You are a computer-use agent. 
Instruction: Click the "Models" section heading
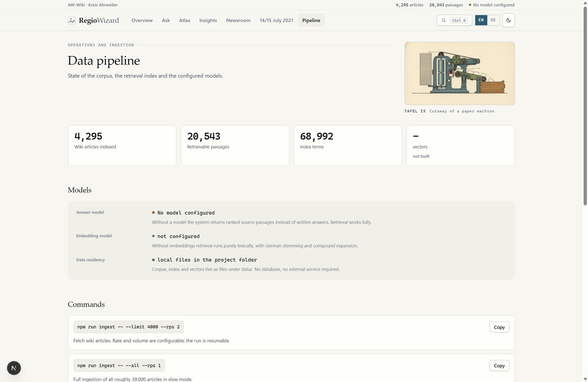[x=79, y=190]
